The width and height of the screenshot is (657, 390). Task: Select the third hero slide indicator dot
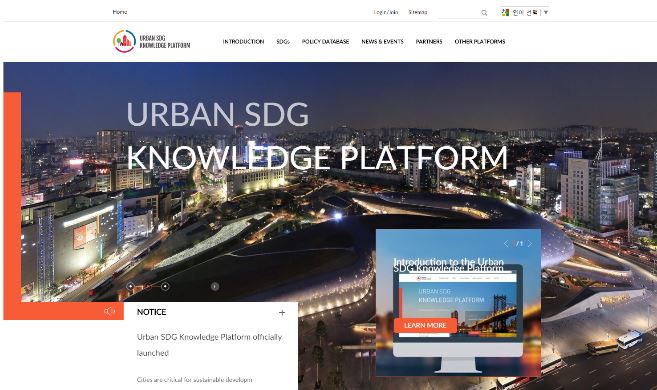[x=165, y=286]
